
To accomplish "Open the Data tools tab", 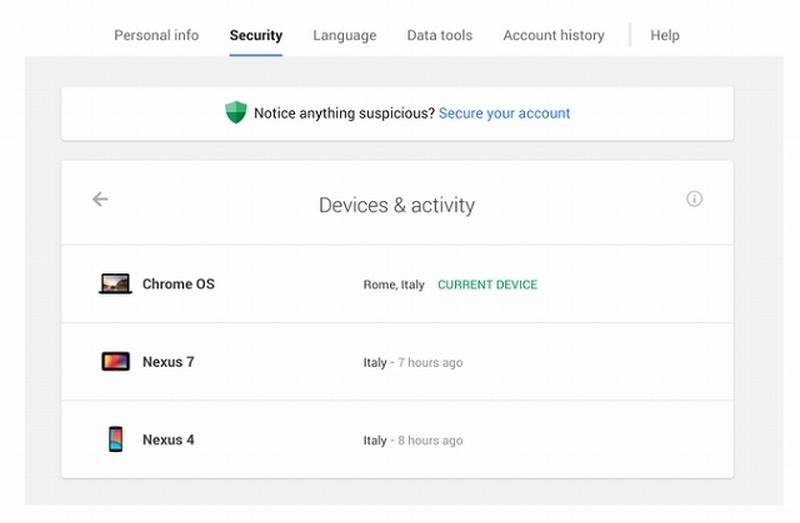I will [439, 35].
